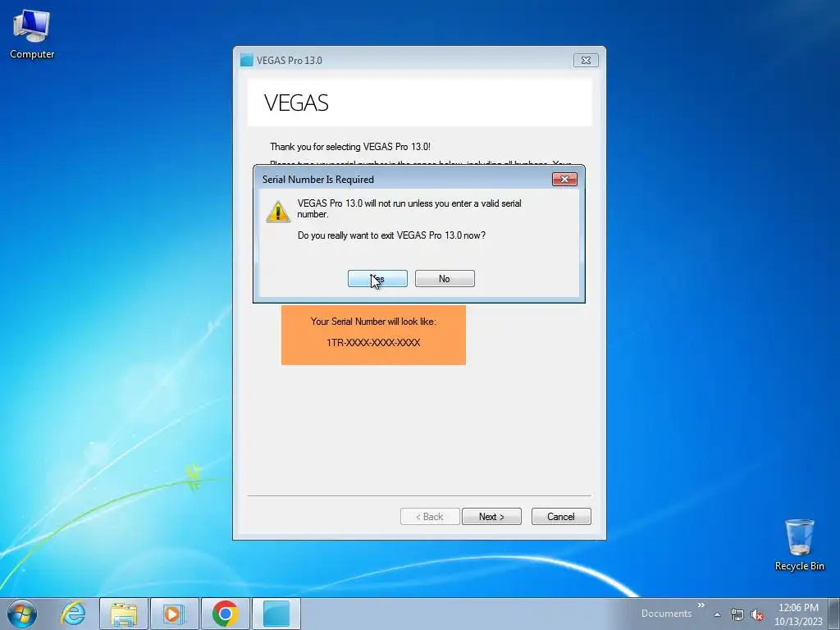Open the Recycle Bin desktop icon

[799, 545]
